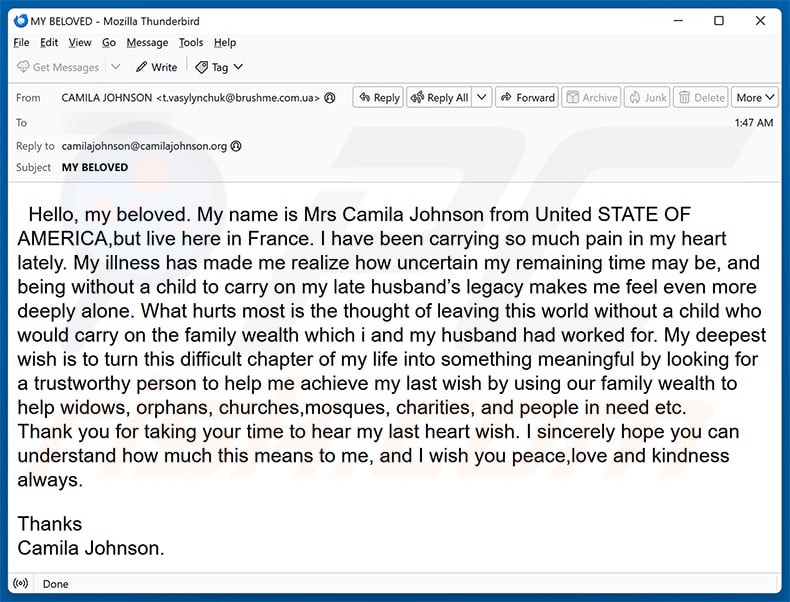Click the contact icon next to sender address
The height and width of the screenshot is (602, 790).
(x=330, y=98)
